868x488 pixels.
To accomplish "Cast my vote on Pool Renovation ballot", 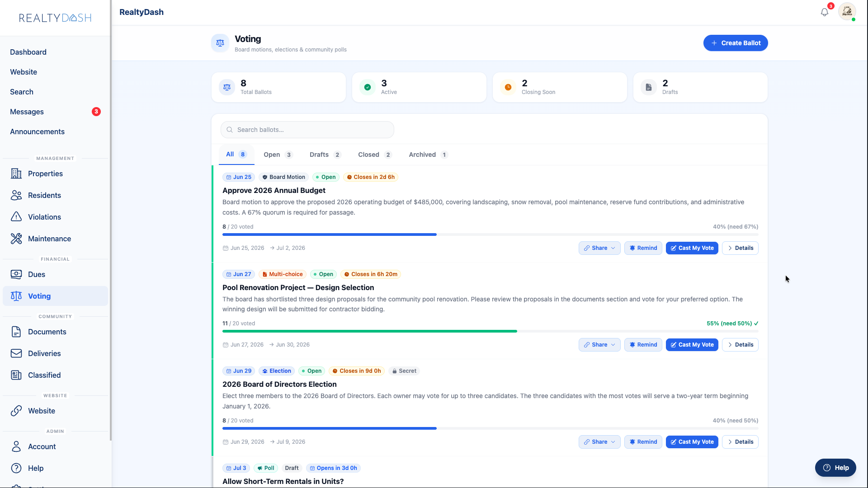I will tap(692, 345).
